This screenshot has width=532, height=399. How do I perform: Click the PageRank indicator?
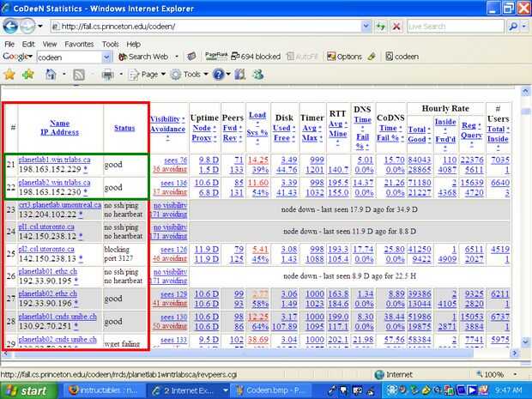pos(216,56)
